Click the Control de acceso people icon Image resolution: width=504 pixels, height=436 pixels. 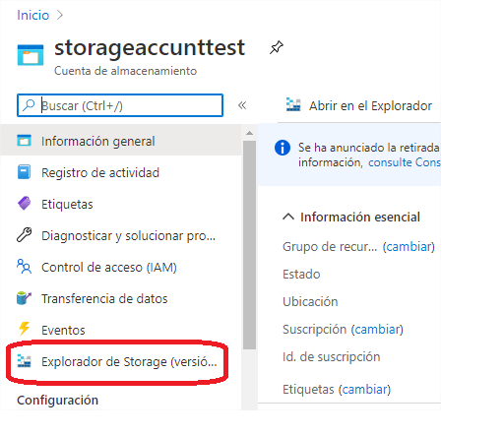pos(24,267)
